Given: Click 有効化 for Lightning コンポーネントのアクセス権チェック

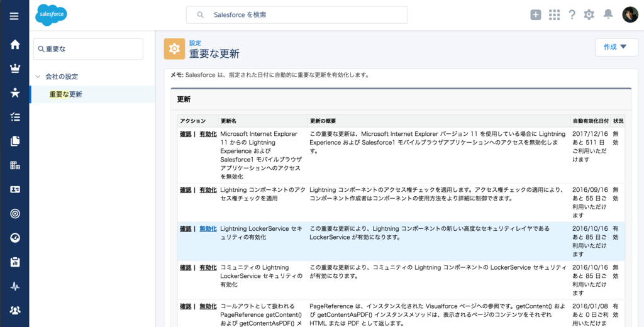Looking at the screenshot, I should click(208, 190).
